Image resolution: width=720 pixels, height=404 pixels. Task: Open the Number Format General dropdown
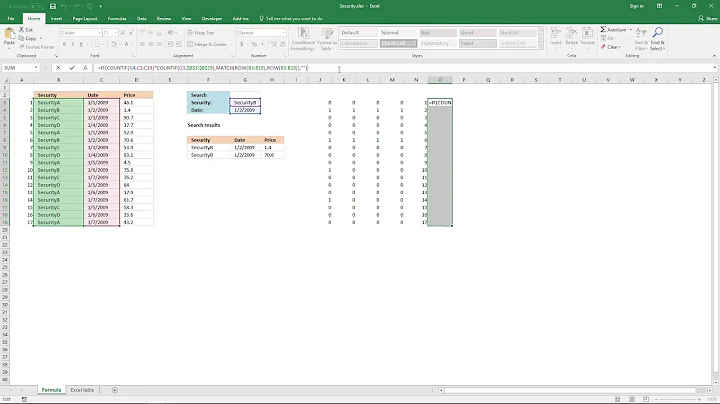(283, 33)
